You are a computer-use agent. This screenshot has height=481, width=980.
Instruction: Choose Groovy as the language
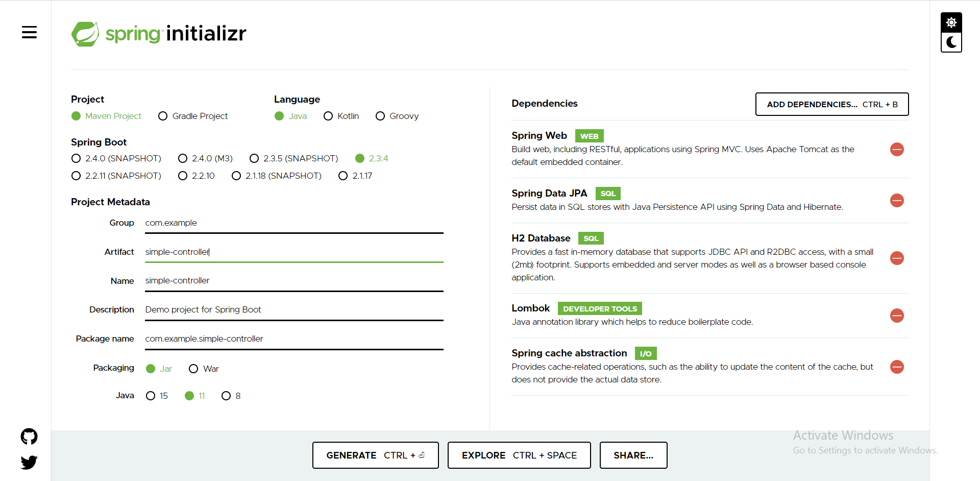(x=397, y=116)
